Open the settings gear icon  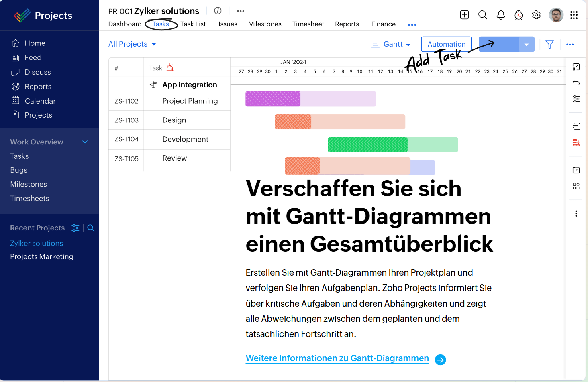point(536,15)
